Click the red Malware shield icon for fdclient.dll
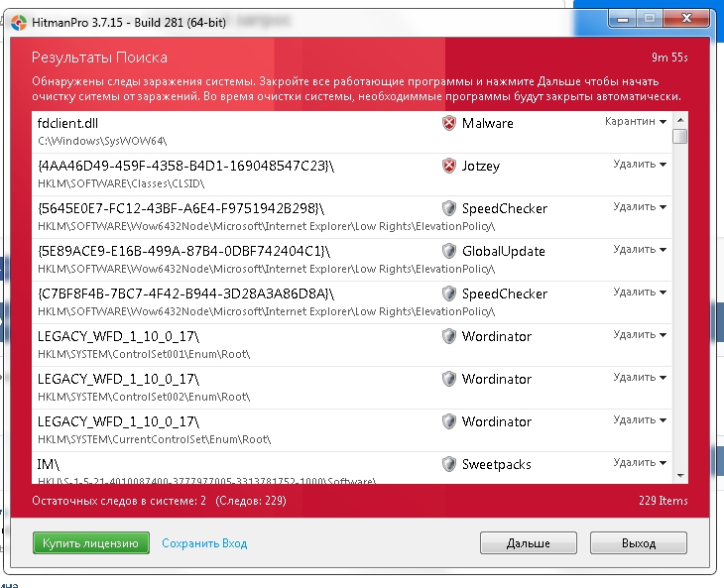The height and width of the screenshot is (588, 724). (x=449, y=123)
